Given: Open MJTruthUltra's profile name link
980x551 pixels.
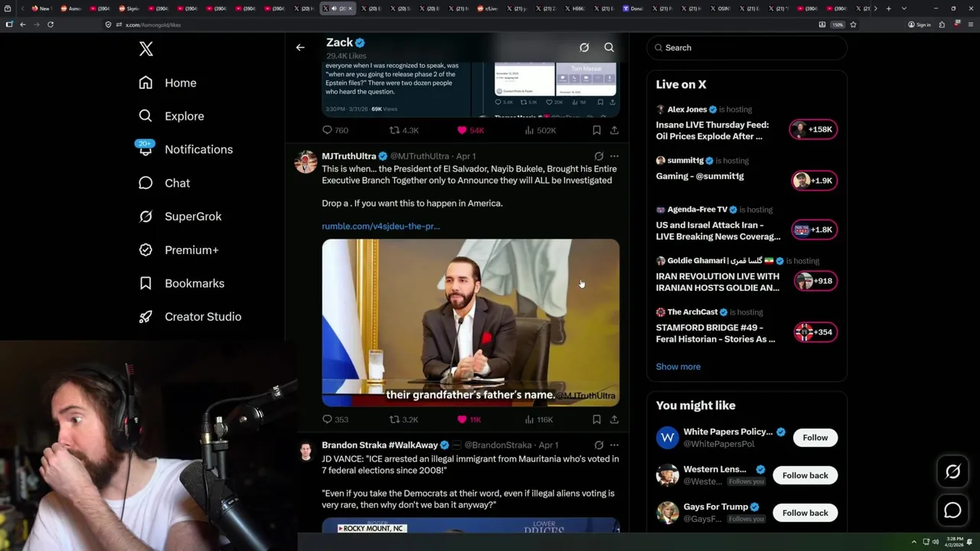Looking at the screenshot, I should coord(348,156).
